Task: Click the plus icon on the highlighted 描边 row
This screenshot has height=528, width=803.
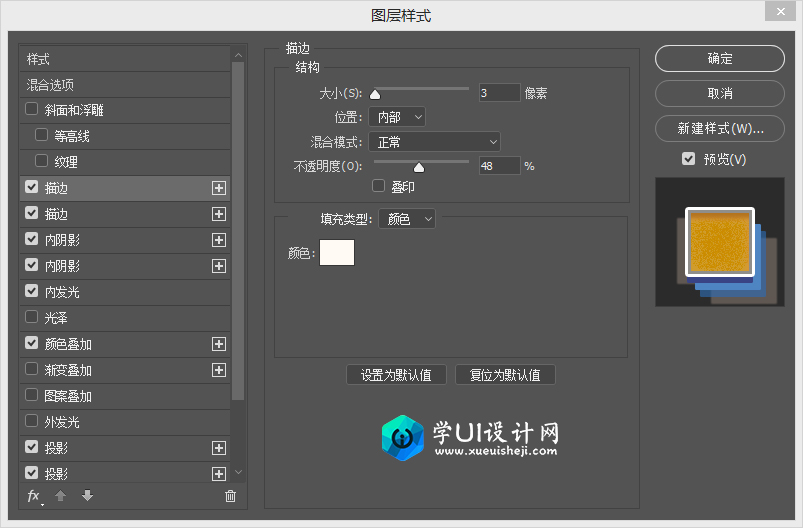Action: click(x=219, y=188)
